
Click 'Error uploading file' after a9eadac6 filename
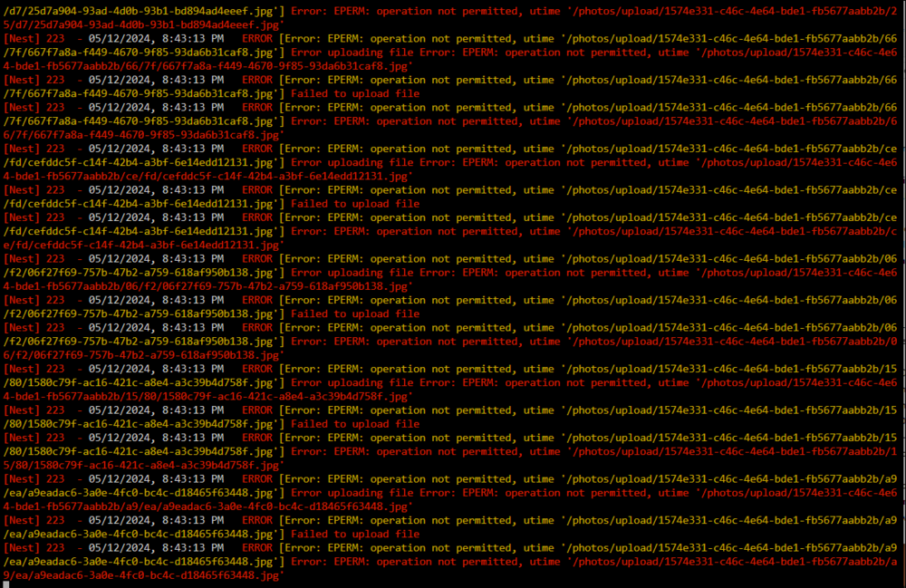352,493
